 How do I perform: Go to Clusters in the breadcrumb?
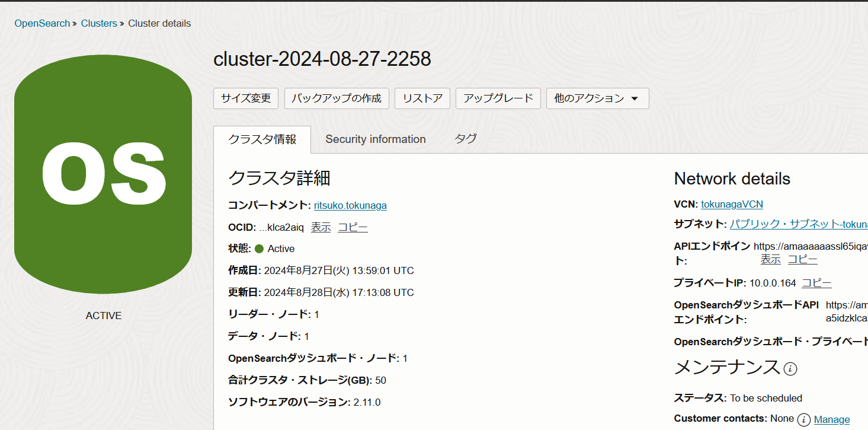(99, 24)
